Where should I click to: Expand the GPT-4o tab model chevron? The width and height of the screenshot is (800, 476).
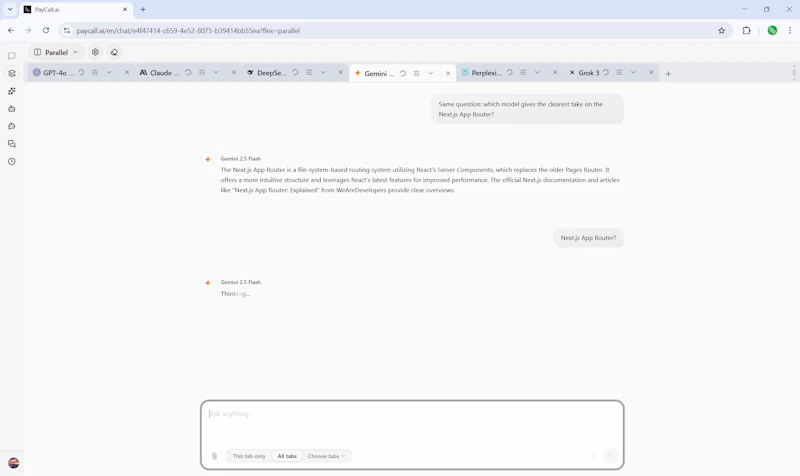click(109, 73)
